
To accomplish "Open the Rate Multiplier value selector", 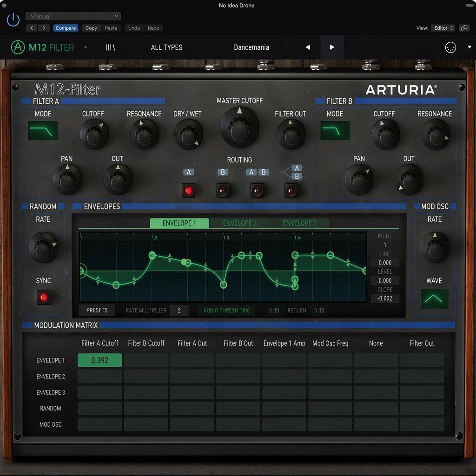I will (179, 311).
